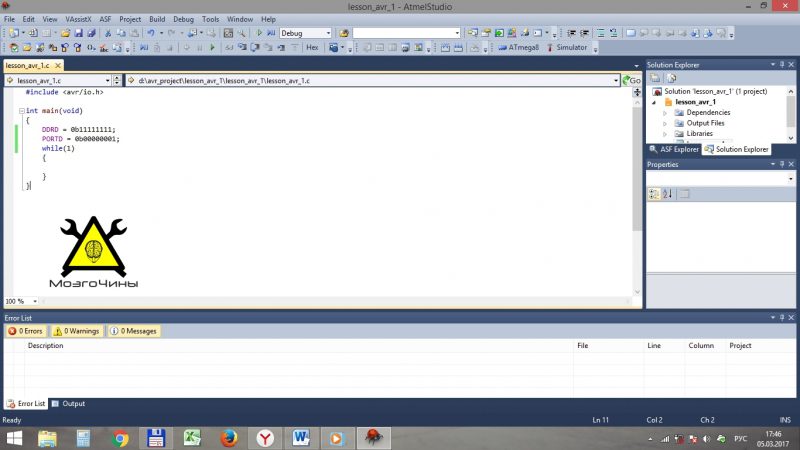Open file with the yellow folder icon

[65, 33]
